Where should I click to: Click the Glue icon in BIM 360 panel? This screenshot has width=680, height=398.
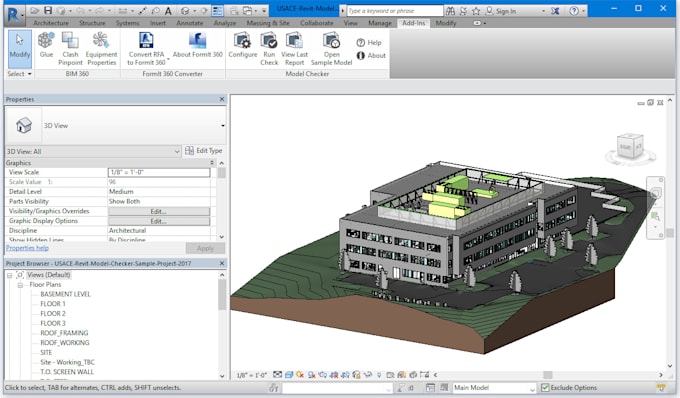point(46,45)
